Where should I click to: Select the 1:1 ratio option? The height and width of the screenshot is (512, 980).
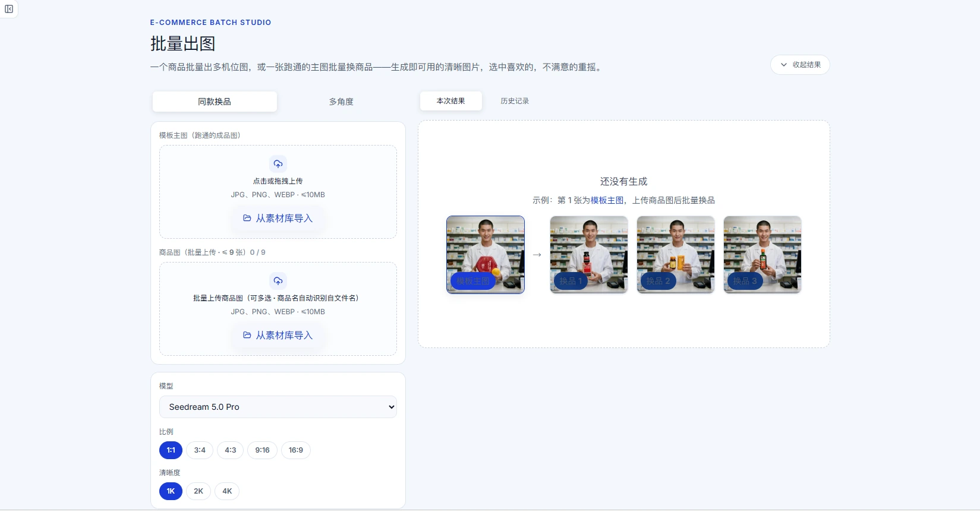(x=171, y=450)
